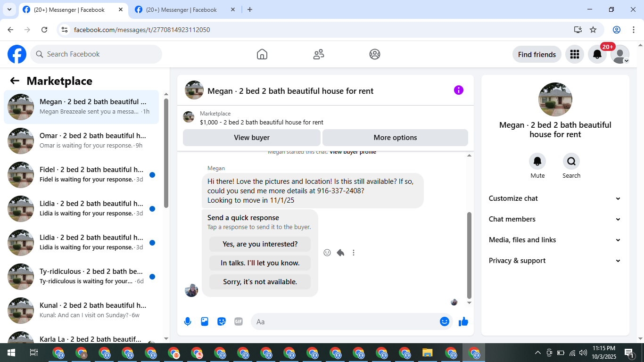
Task: Click the chat messages scrollbar thumb
Action: point(469,255)
